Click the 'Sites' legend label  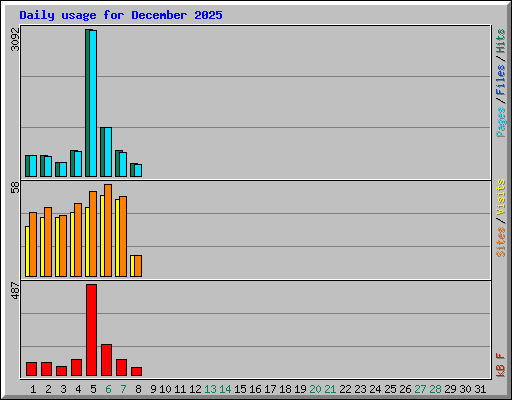tap(500, 241)
